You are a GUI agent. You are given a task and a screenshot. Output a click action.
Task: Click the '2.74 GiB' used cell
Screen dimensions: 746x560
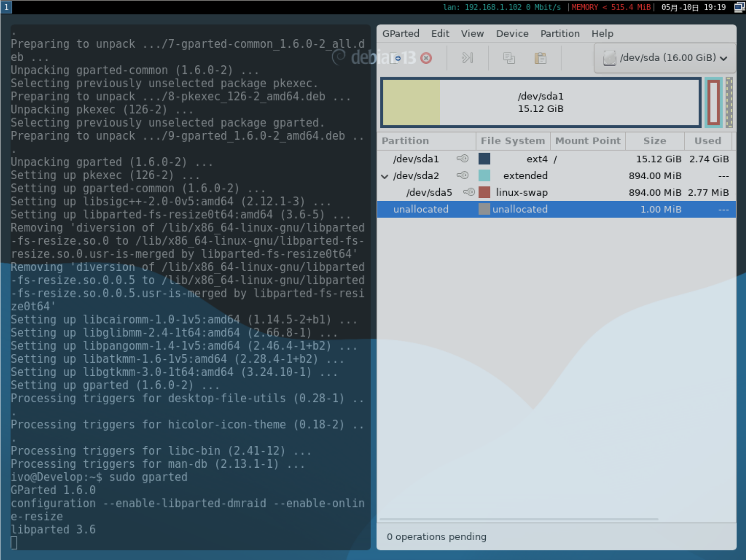pos(708,159)
